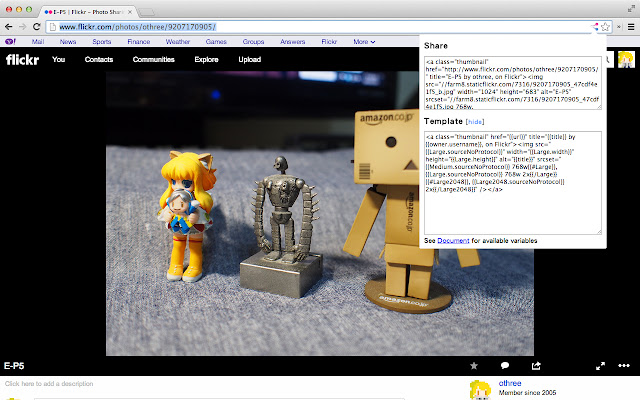Open the Contacts menu on Flickr

click(99, 60)
